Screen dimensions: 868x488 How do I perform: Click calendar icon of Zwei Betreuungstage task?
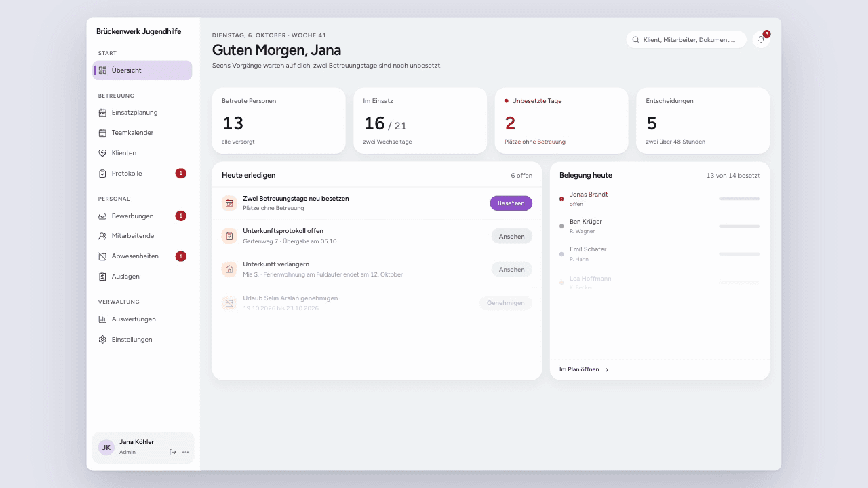point(229,203)
